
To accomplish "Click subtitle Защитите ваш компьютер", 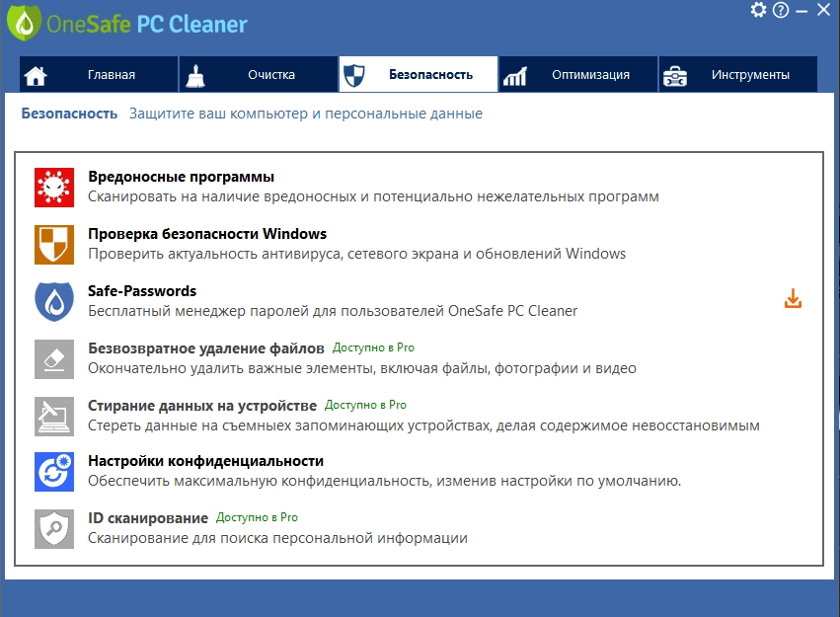I will [x=306, y=114].
